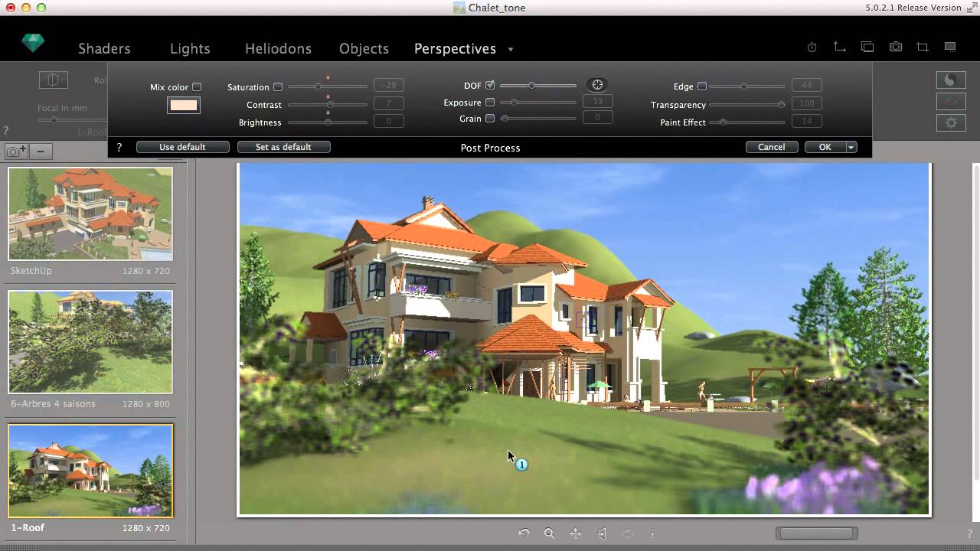The height and width of the screenshot is (551, 980).
Task: Click the yin-yang post process icon
Action: point(951,80)
